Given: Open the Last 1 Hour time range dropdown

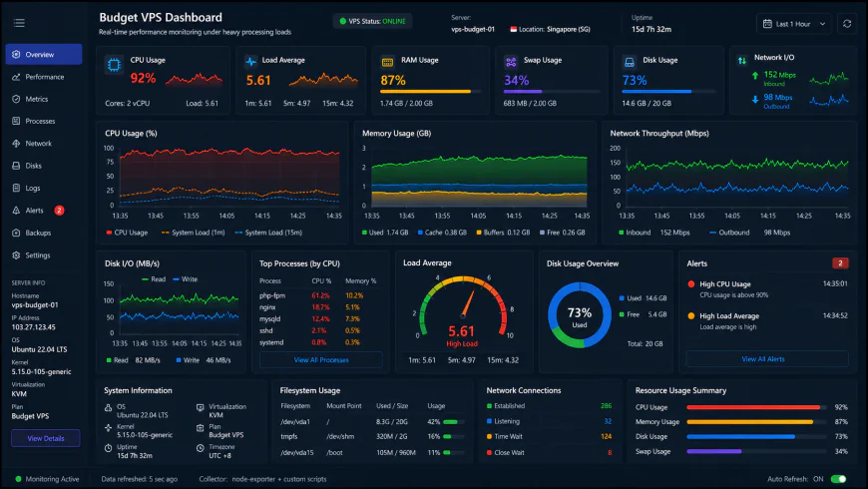Looking at the screenshot, I should point(794,24).
